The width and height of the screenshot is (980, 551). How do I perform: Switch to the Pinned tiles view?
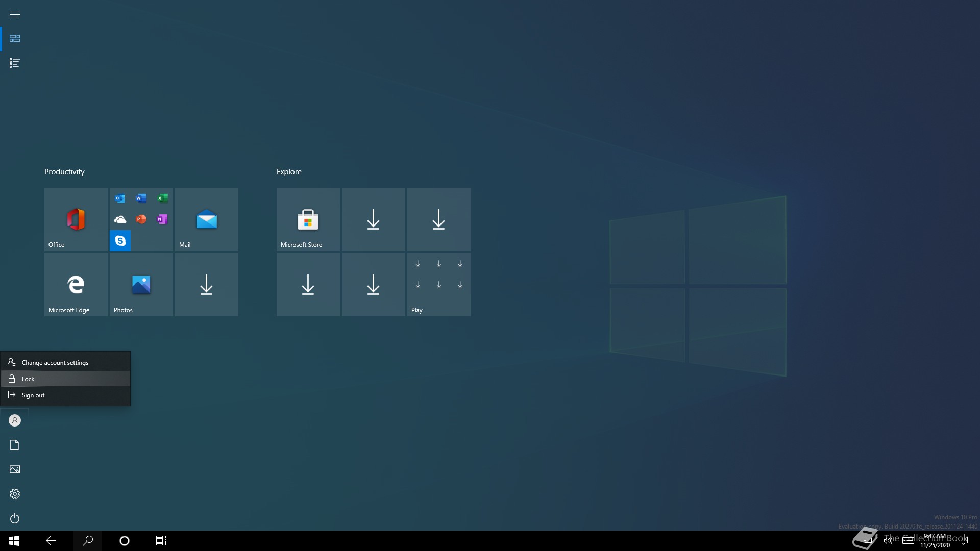tap(15, 39)
